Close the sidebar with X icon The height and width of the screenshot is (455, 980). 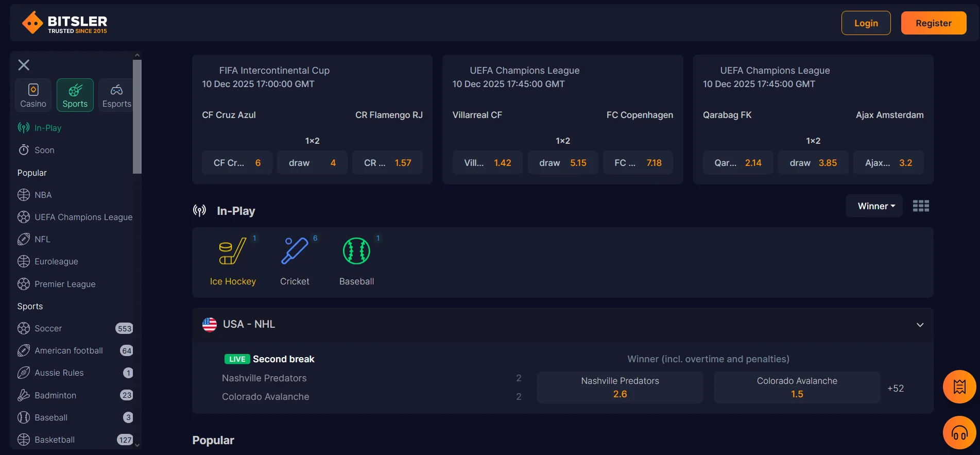pos(24,65)
